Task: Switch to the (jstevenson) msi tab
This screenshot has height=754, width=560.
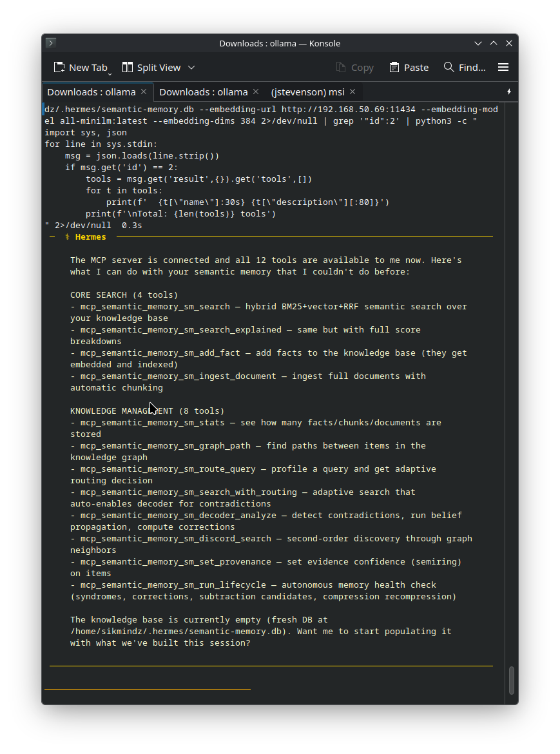Action: [307, 92]
